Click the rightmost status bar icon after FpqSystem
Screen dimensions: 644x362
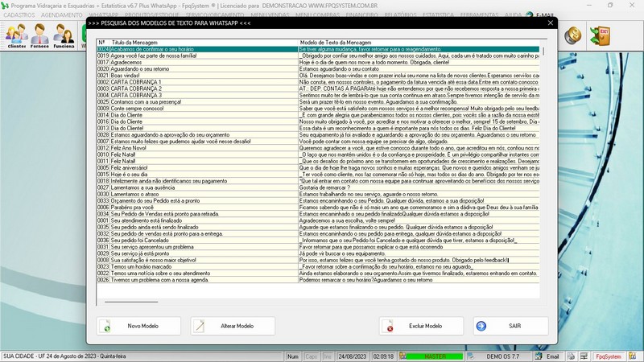[x=632, y=356]
